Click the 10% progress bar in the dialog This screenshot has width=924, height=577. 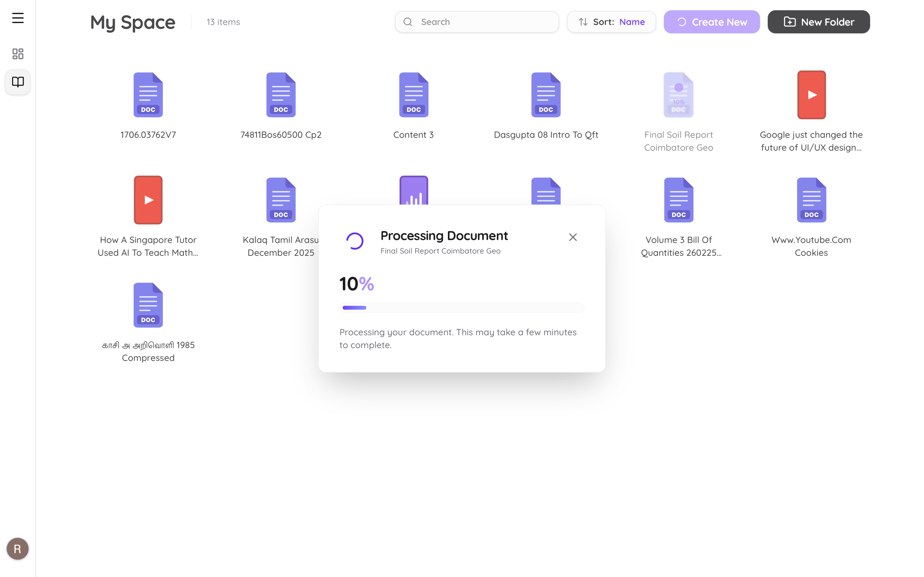click(462, 307)
